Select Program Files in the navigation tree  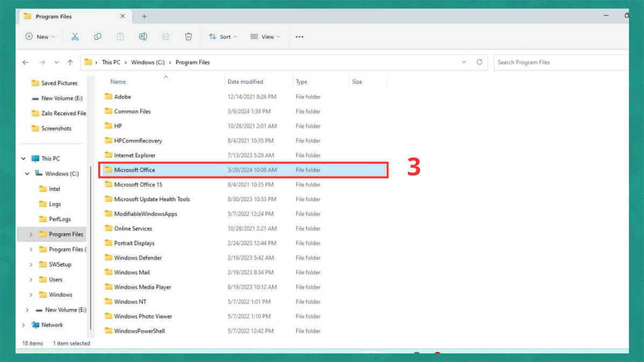66,234
